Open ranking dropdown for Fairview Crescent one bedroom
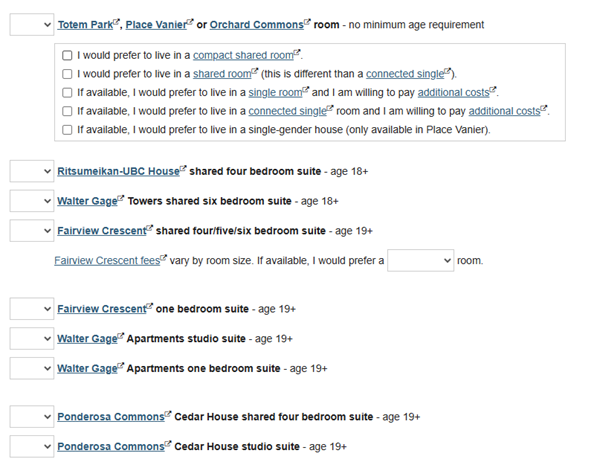Screen dimensions: 597x462 click(x=32, y=309)
